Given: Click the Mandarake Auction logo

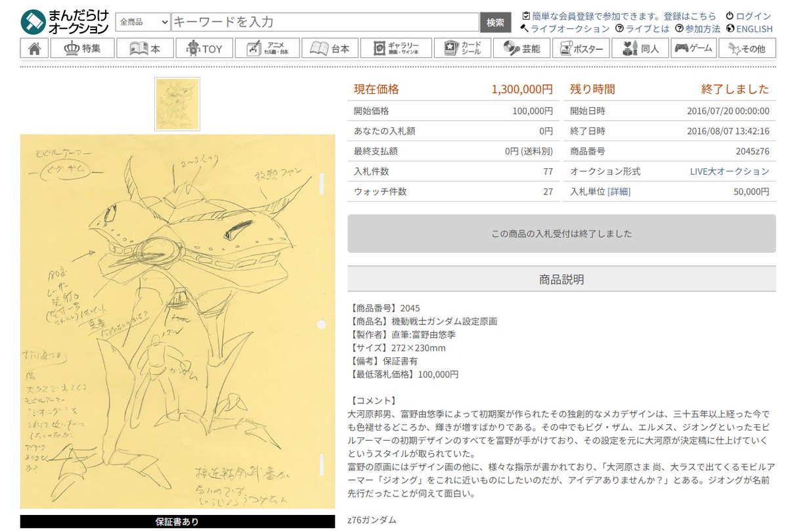Looking at the screenshot, I should 64,22.
